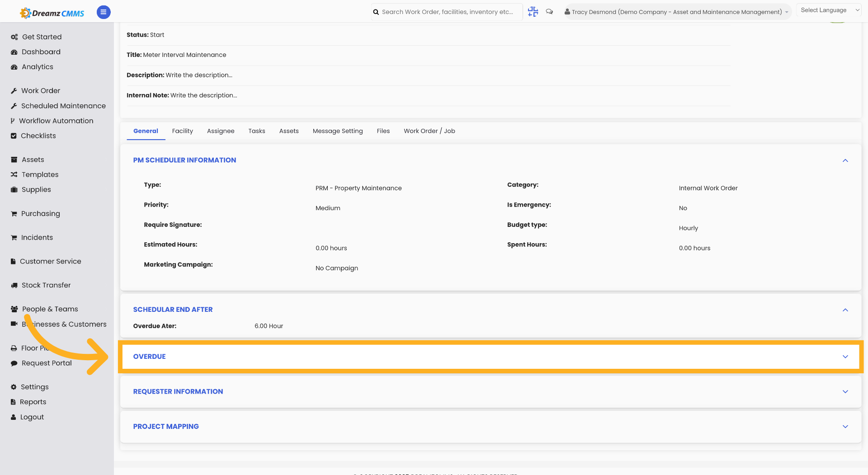Click the 'Meter Interval Maintenance' title text
This screenshot has width=868, height=475.
click(184, 55)
